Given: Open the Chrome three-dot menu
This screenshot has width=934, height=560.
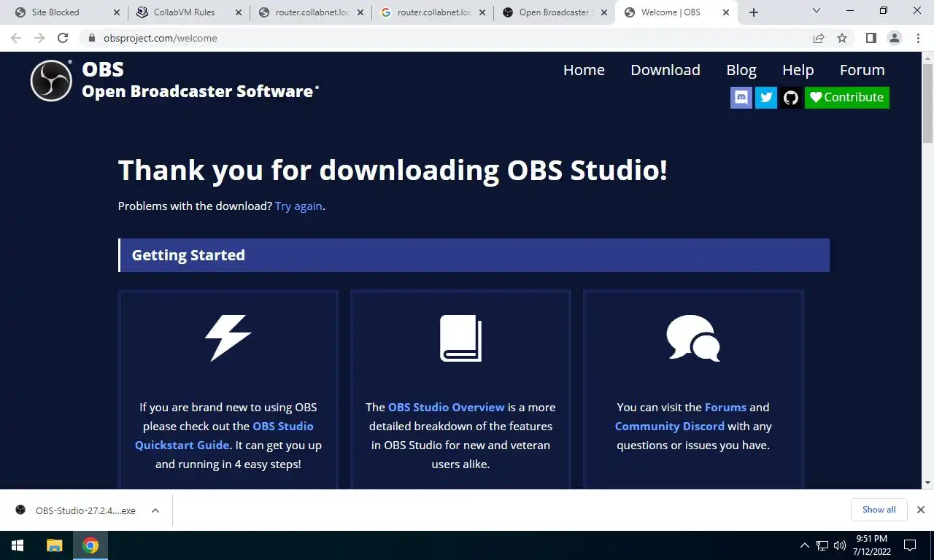Looking at the screenshot, I should (x=917, y=38).
